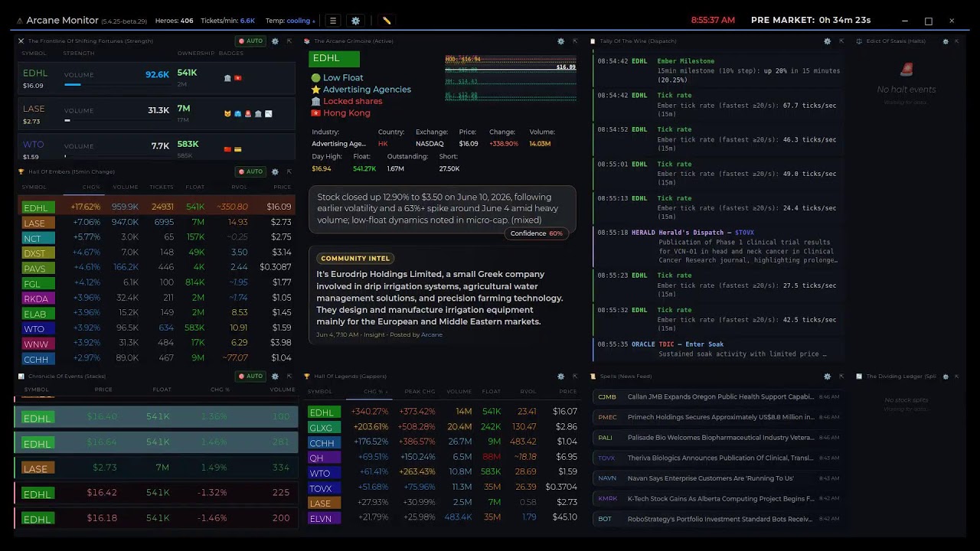Select the TOVX row in Hall Of Legends
This screenshot has width=980, height=551.
443,487
